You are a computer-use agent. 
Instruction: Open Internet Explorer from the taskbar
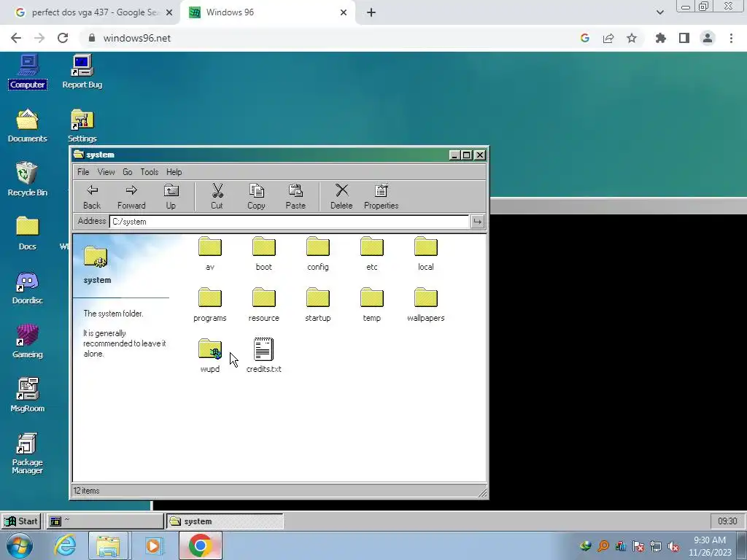click(65, 545)
